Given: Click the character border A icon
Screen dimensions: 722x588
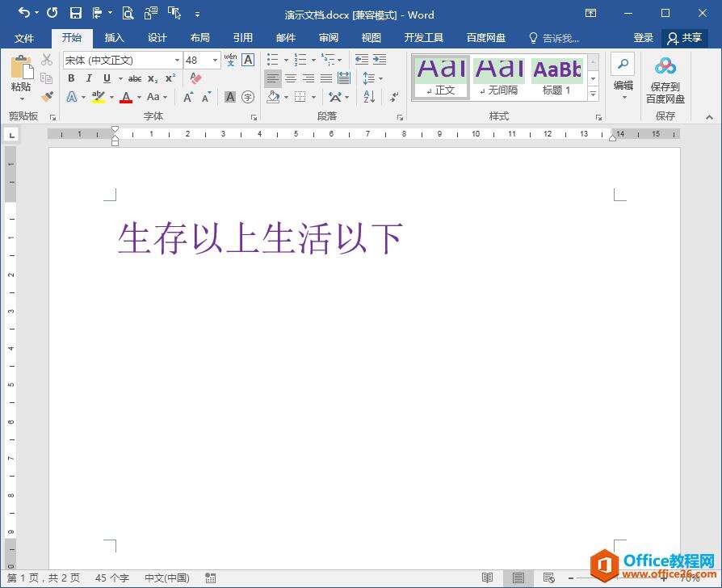Looking at the screenshot, I should [248, 60].
